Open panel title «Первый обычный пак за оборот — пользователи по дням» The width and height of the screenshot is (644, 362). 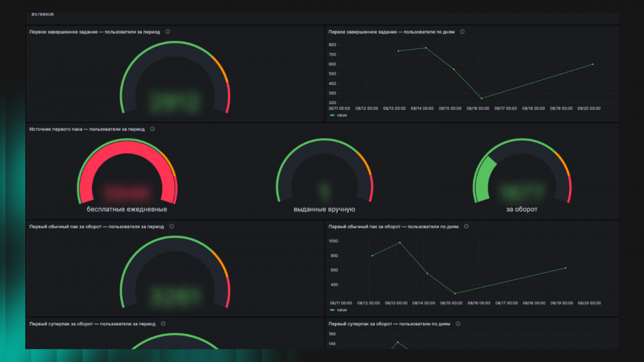click(393, 227)
